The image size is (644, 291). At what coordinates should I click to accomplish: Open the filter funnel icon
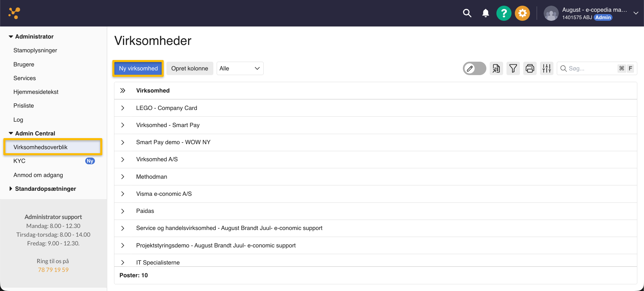tap(513, 68)
